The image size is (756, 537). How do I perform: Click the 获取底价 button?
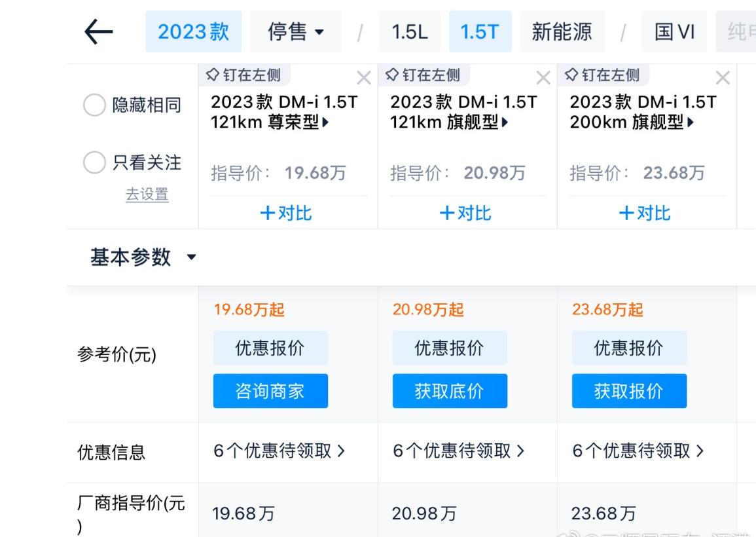pos(450,391)
